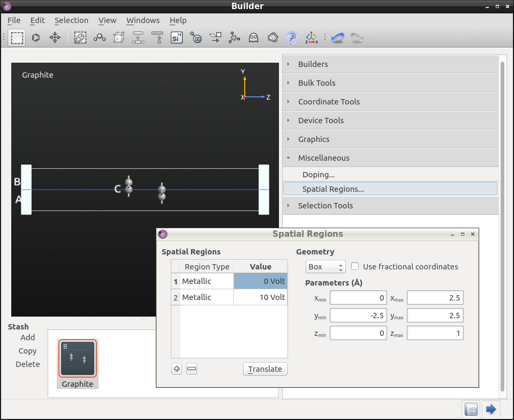
Task: Expand the Device Tools section
Action: [x=390, y=121]
